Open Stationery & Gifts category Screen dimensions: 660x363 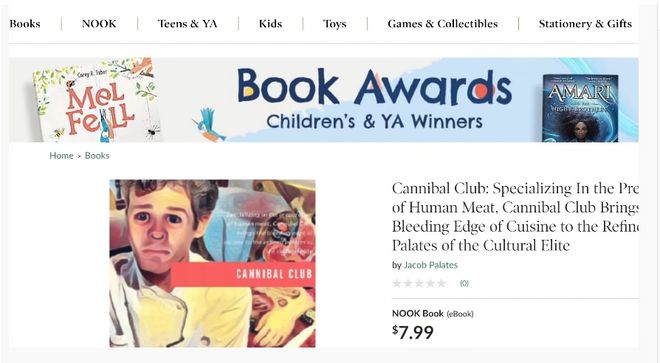585,24
